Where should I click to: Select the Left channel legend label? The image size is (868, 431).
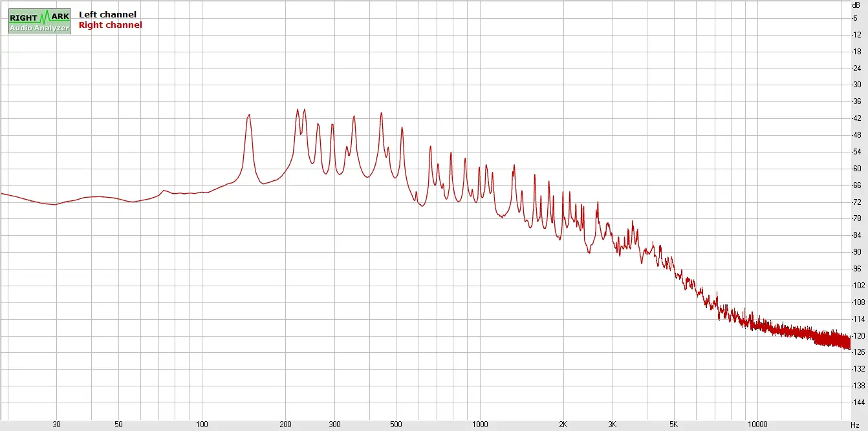click(107, 14)
